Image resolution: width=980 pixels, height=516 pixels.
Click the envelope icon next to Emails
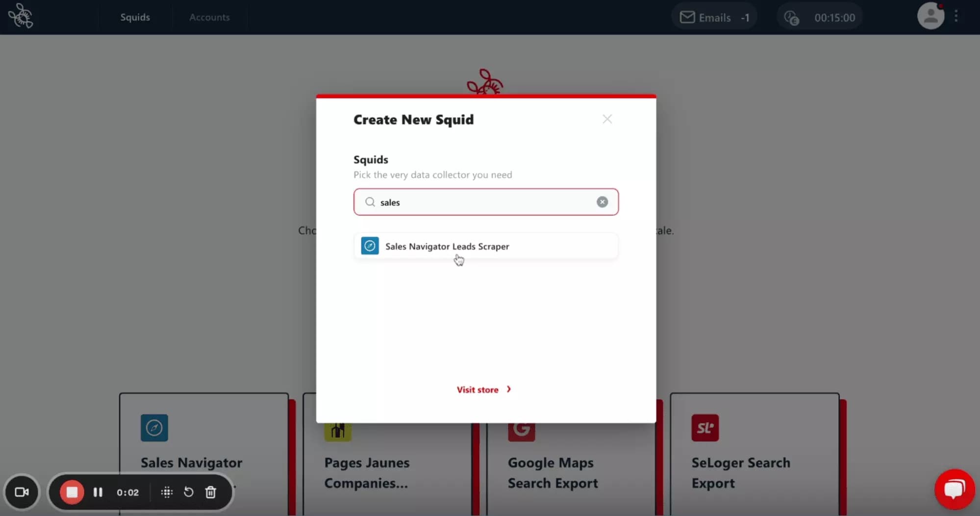coord(687,18)
